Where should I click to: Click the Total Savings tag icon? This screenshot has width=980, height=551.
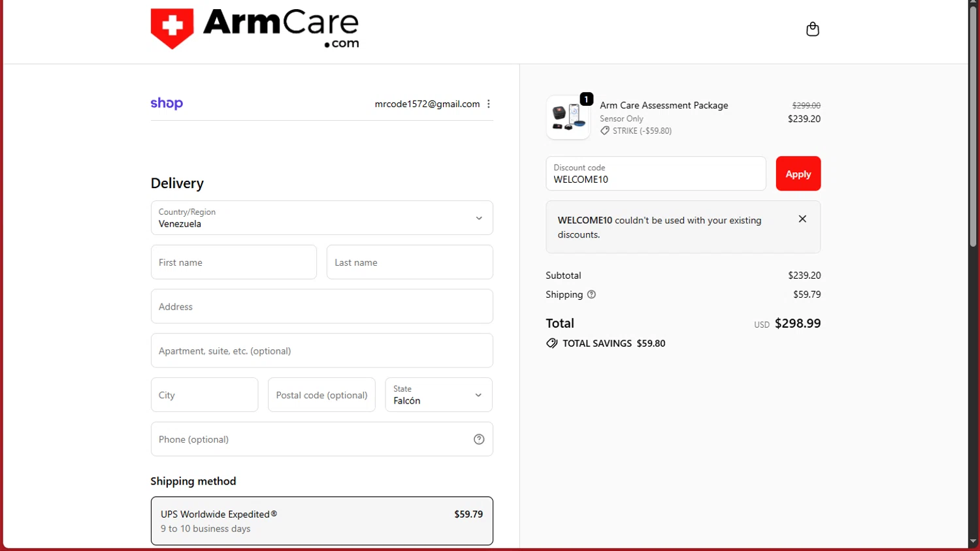coord(552,343)
